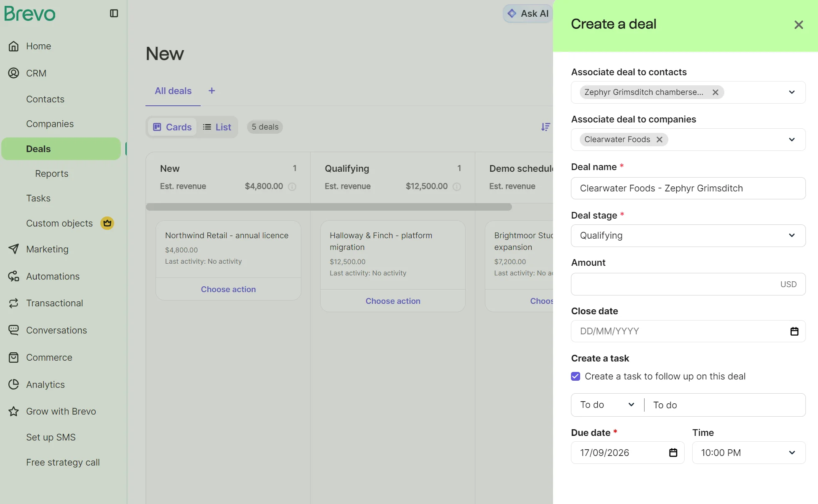Open Custom objects in the sidebar
Screen dimensions: 818x504
pos(59,223)
